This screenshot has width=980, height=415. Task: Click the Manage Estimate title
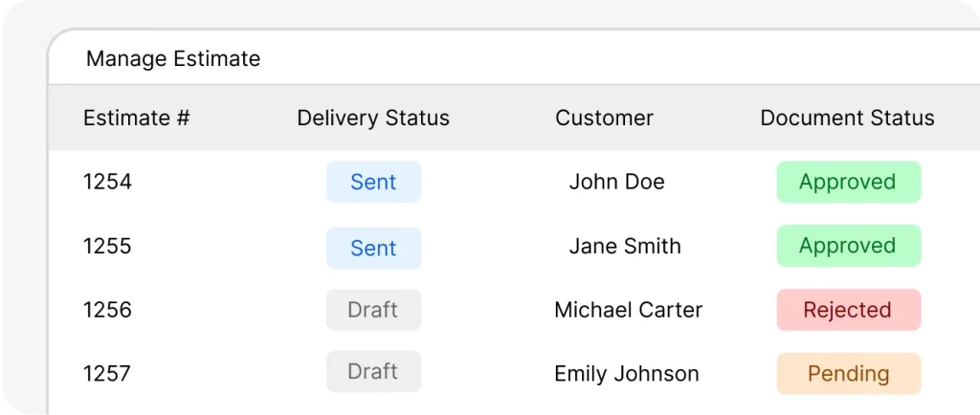tap(173, 58)
